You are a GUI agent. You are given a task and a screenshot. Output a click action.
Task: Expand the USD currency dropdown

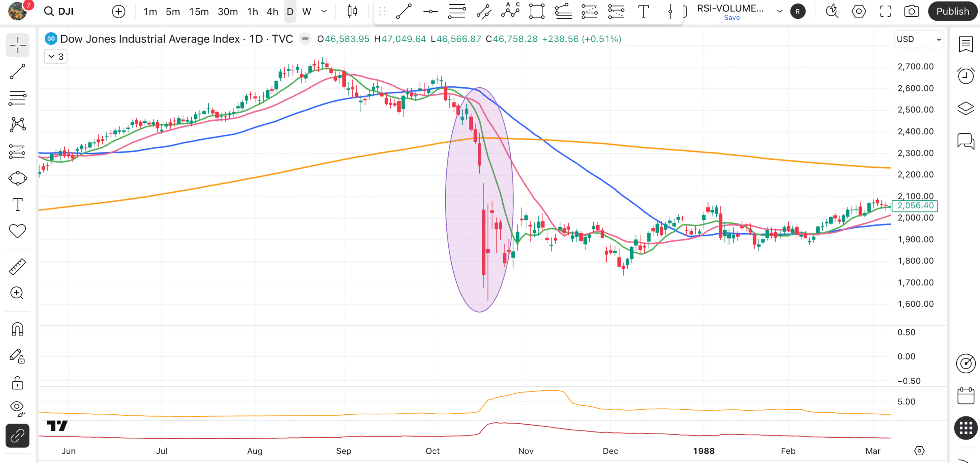point(919,39)
